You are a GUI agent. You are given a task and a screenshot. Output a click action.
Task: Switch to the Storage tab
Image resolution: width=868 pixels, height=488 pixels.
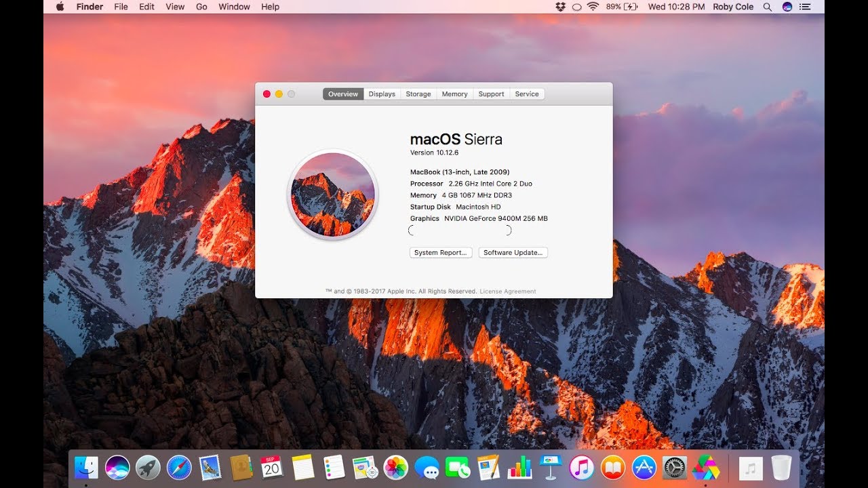pyautogui.click(x=418, y=94)
